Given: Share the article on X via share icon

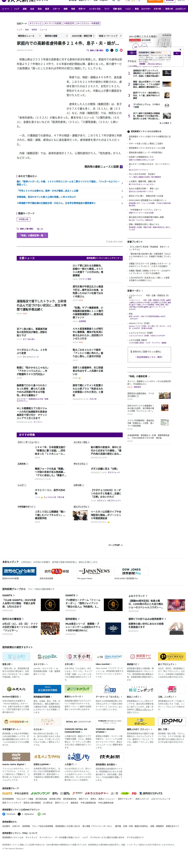Looking at the screenshot, I should coord(112,50).
